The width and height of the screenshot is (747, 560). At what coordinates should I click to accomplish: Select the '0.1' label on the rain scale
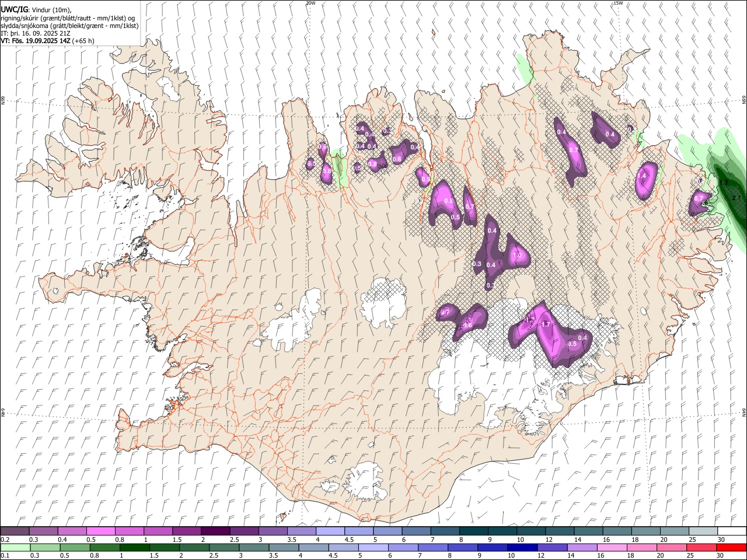(5, 555)
